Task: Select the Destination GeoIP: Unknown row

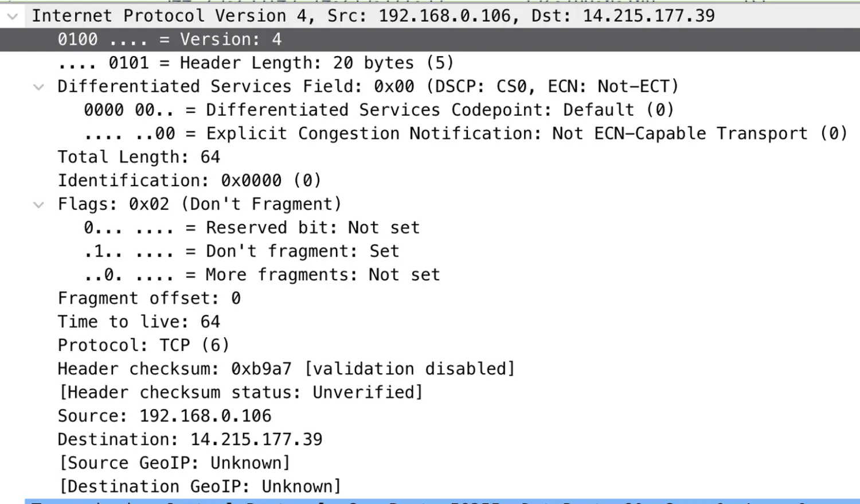Action: click(x=430, y=486)
